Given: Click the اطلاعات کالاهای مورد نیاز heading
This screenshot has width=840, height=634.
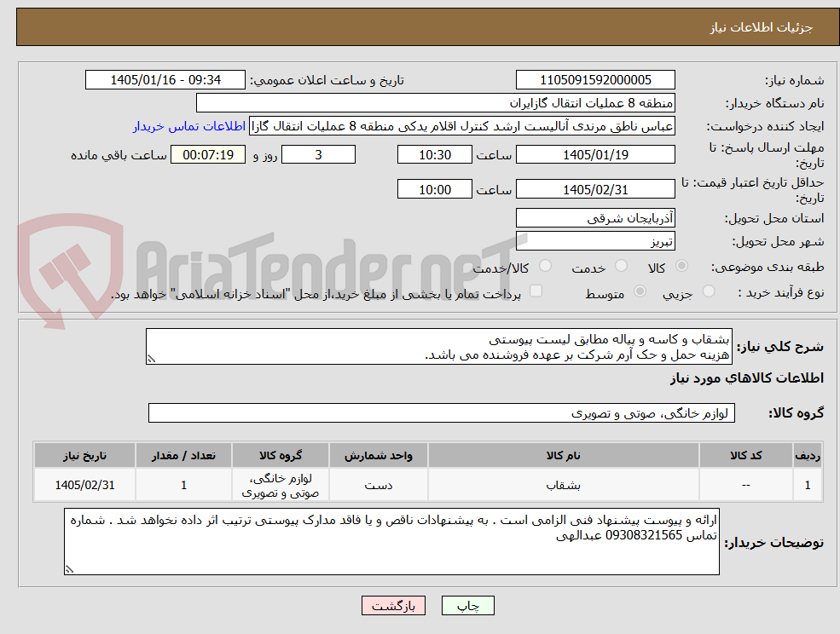Looking at the screenshot, I should point(746,378).
